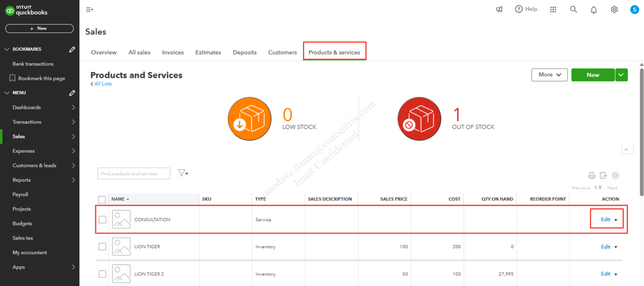644x286 pixels.
Task: Click the green New button
Action: 593,75
